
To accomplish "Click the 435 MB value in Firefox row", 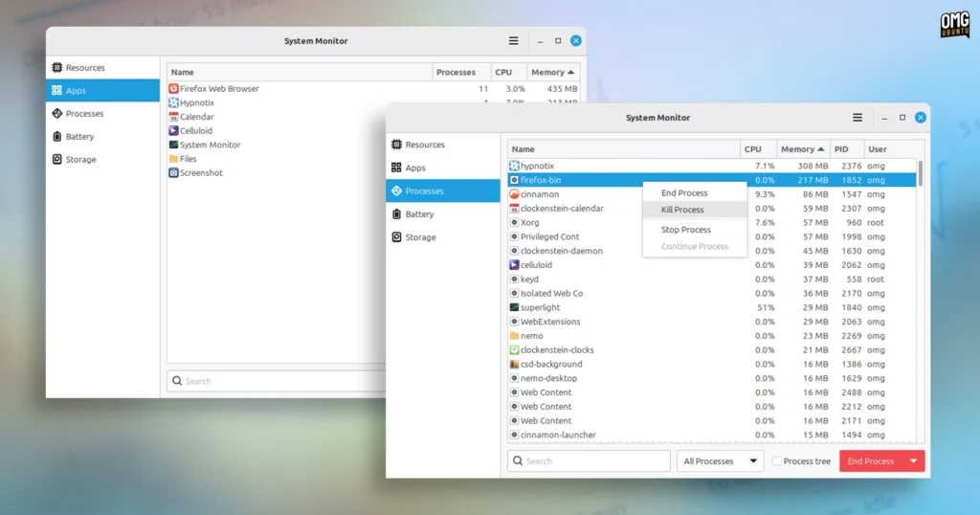I will [562, 89].
